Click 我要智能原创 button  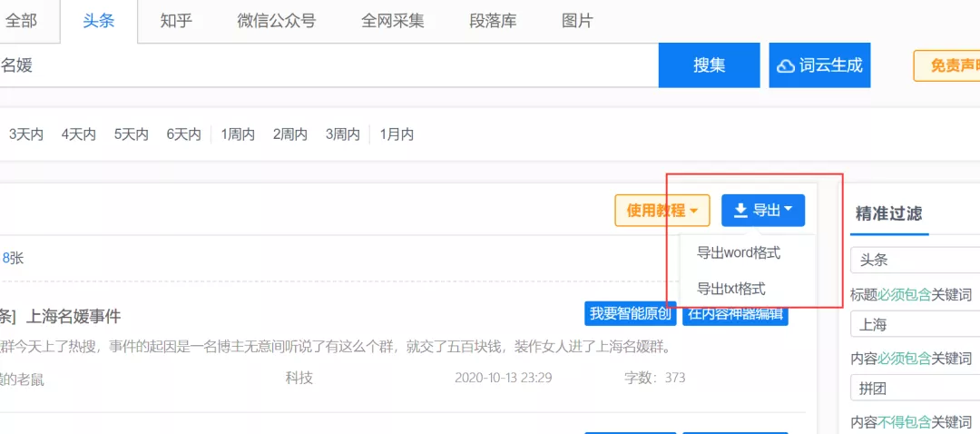(630, 314)
